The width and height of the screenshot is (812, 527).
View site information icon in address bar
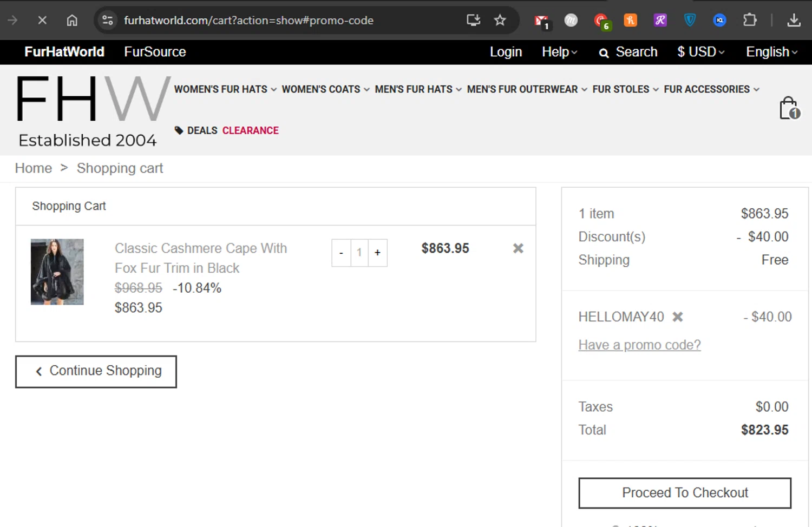108,21
